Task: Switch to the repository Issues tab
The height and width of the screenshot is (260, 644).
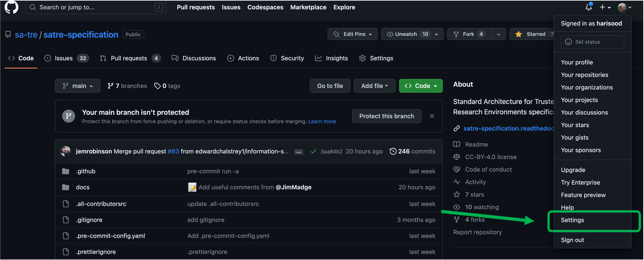Action: pyautogui.click(x=66, y=58)
